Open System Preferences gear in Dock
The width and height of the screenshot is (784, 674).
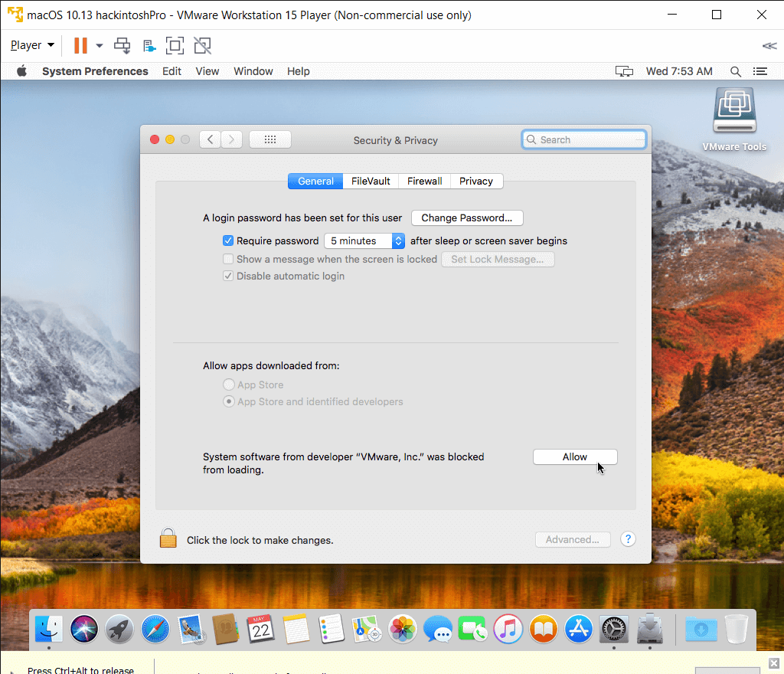click(613, 629)
